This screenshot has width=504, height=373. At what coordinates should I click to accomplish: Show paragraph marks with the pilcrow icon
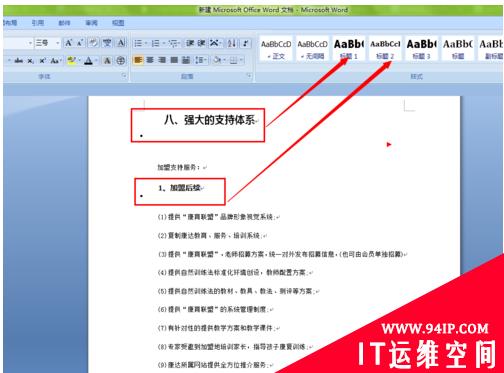coord(246,43)
